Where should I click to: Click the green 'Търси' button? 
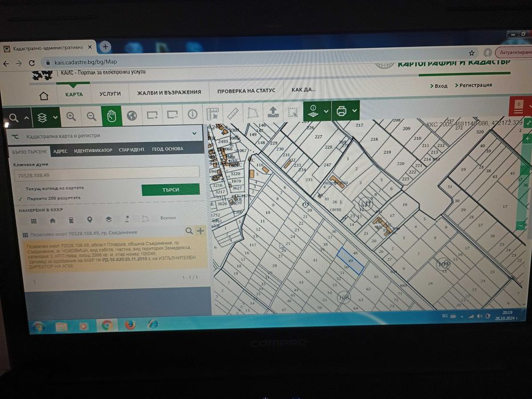coord(170,190)
